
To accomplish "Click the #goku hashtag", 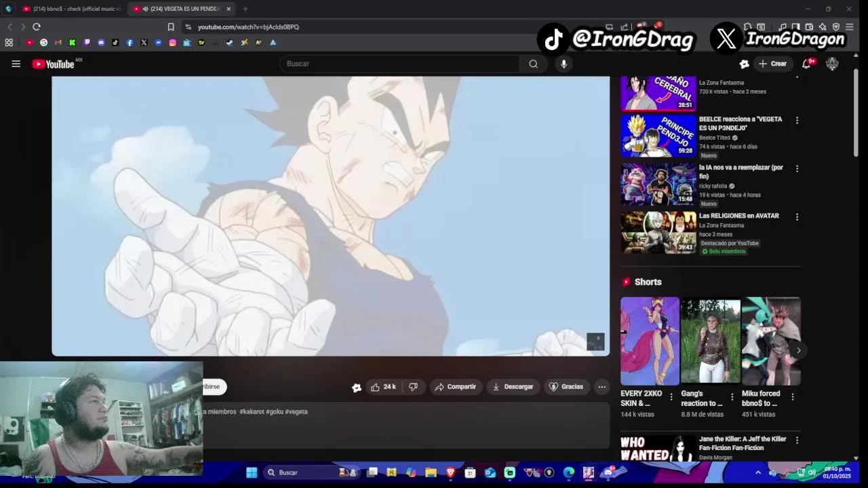I will (x=274, y=411).
